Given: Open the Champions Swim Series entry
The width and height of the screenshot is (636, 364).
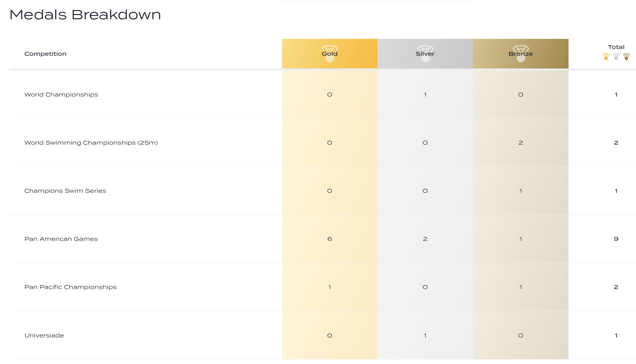Looking at the screenshot, I should click(x=65, y=191).
